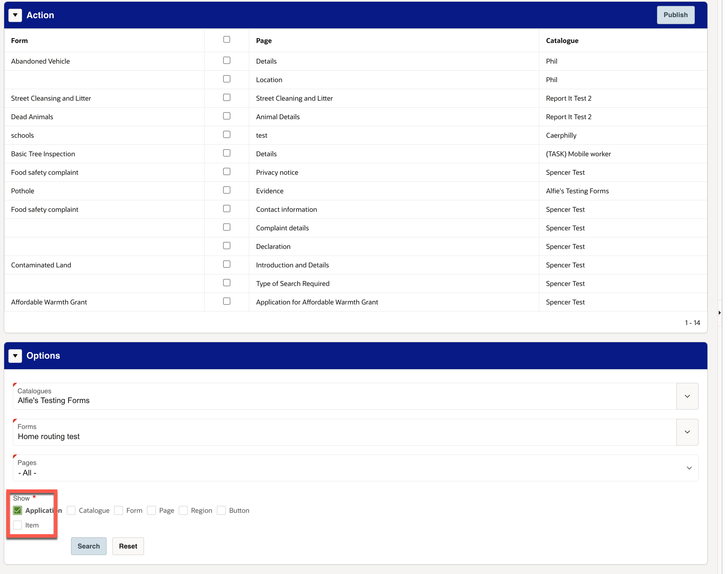The width and height of the screenshot is (728, 574).
Task: Check the Basic Tree Inspection row
Action: 227,153
